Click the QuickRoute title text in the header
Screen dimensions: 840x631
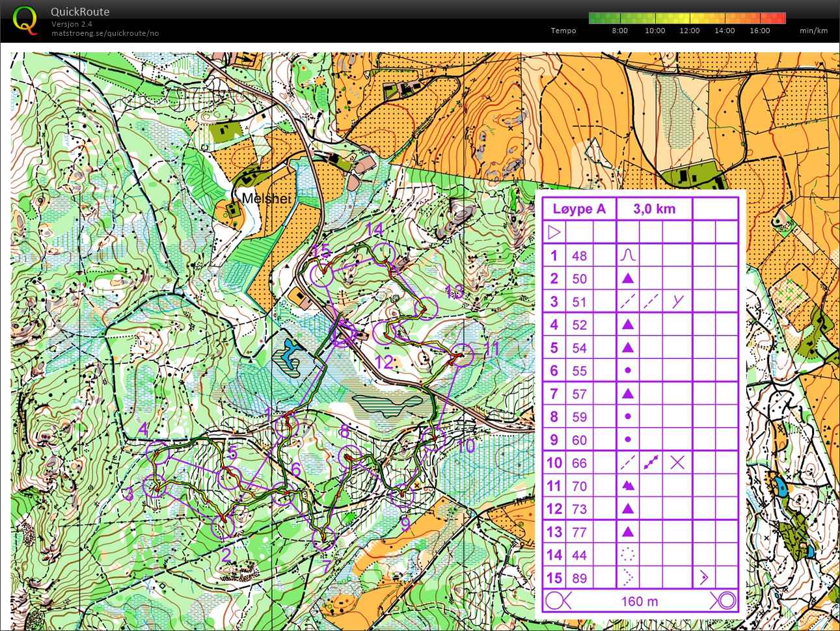click(80, 12)
